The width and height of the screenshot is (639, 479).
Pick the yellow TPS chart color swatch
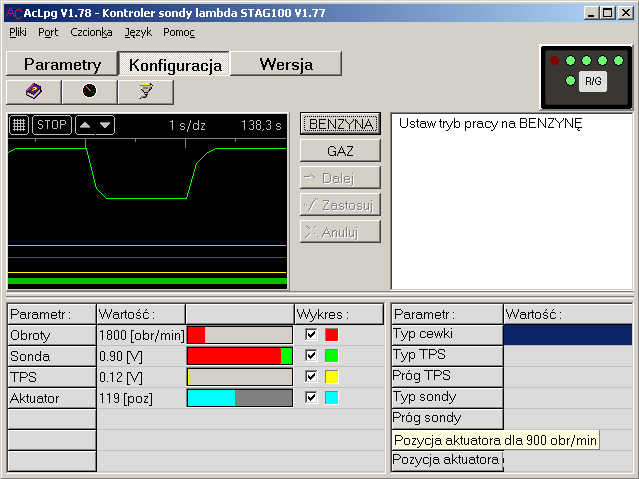(x=332, y=377)
